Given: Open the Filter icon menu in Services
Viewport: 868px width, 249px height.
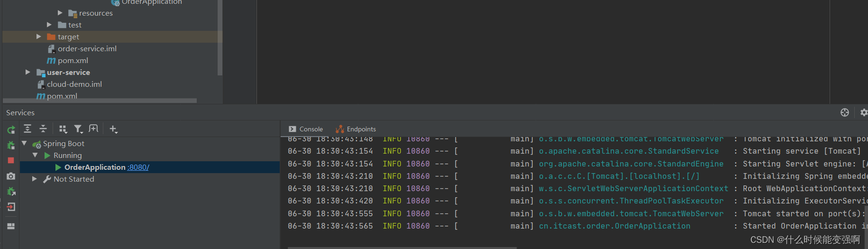Looking at the screenshot, I should [78, 129].
